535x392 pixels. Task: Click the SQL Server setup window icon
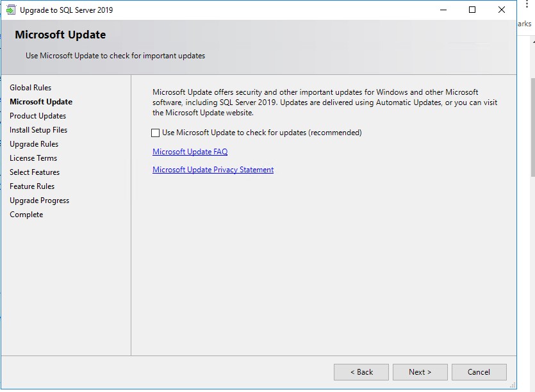(x=11, y=10)
